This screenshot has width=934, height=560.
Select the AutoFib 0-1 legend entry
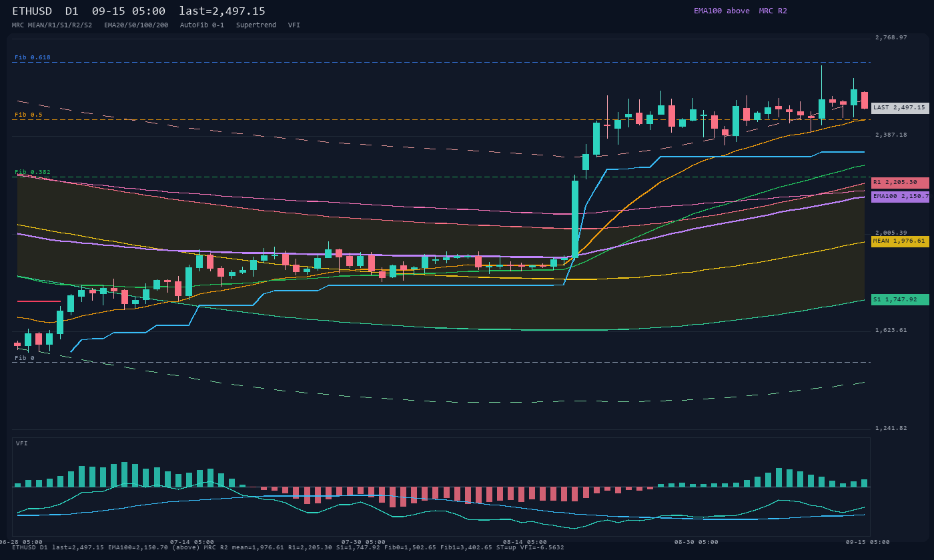[x=202, y=25]
